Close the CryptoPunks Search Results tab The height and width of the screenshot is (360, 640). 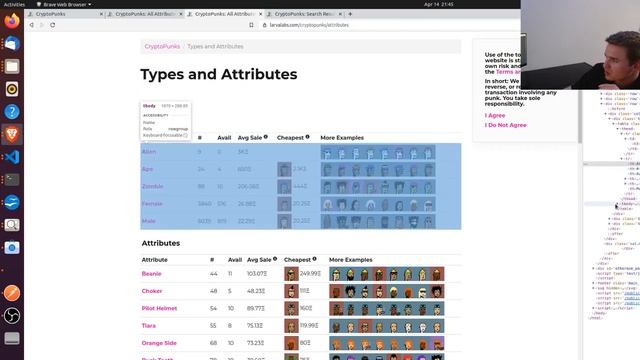(340, 14)
